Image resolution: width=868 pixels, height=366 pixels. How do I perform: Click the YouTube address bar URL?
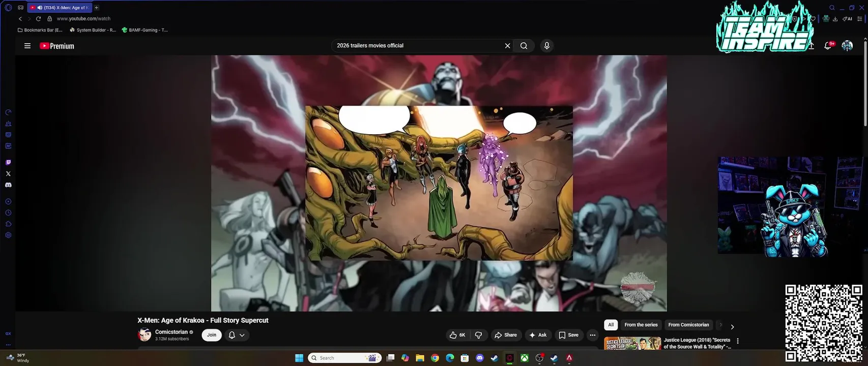tap(83, 19)
